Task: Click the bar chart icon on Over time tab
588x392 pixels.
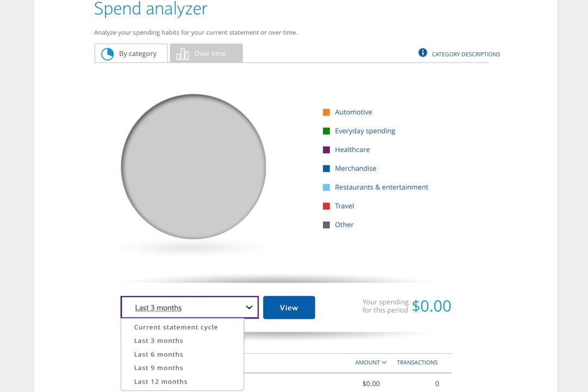Action: pyautogui.click(x=183, y=53)
